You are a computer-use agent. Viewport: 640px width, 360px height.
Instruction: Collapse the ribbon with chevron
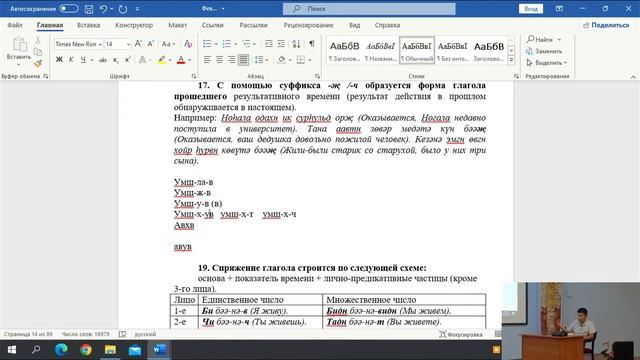(x=633, y=77)
